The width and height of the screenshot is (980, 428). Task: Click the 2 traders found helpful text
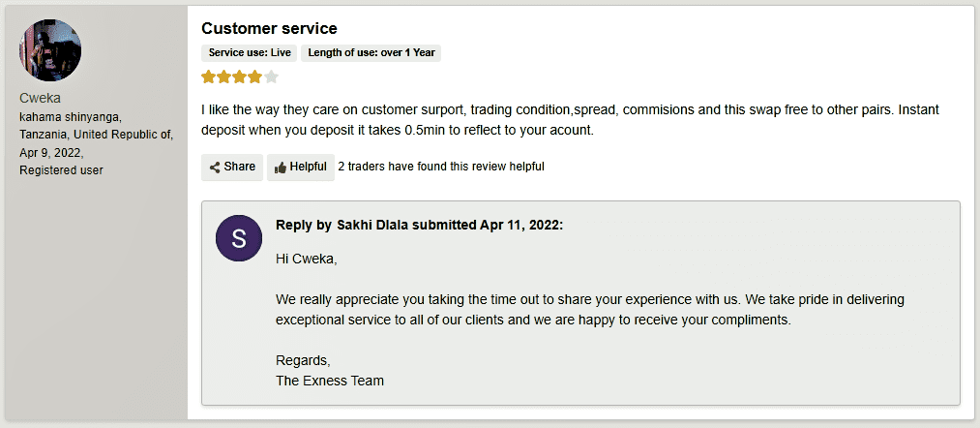coord(441,167)
